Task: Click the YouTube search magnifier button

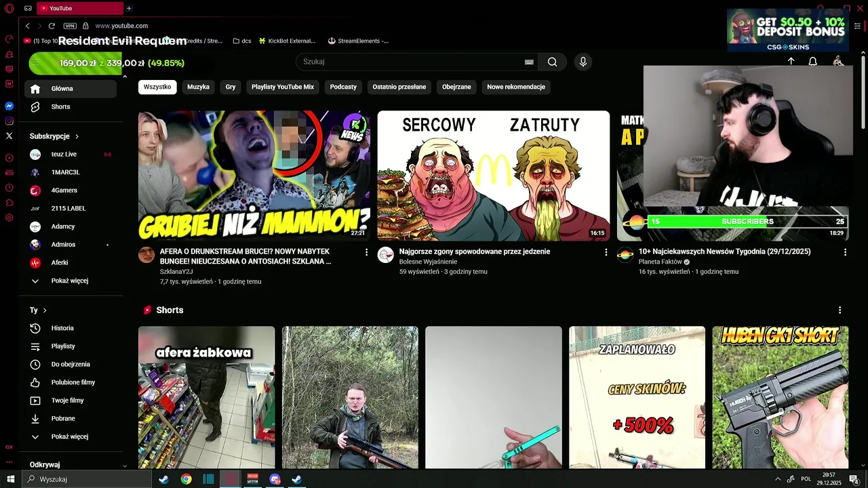Action: 552,62
